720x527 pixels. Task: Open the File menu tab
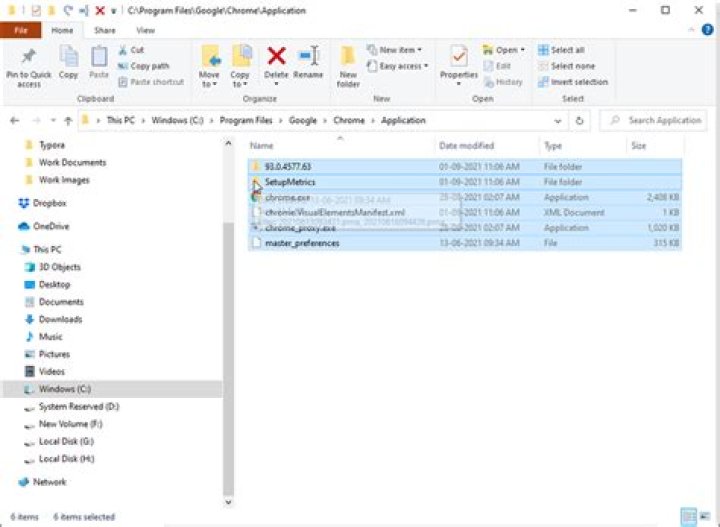pyautogui.click(x=21, y=30)
